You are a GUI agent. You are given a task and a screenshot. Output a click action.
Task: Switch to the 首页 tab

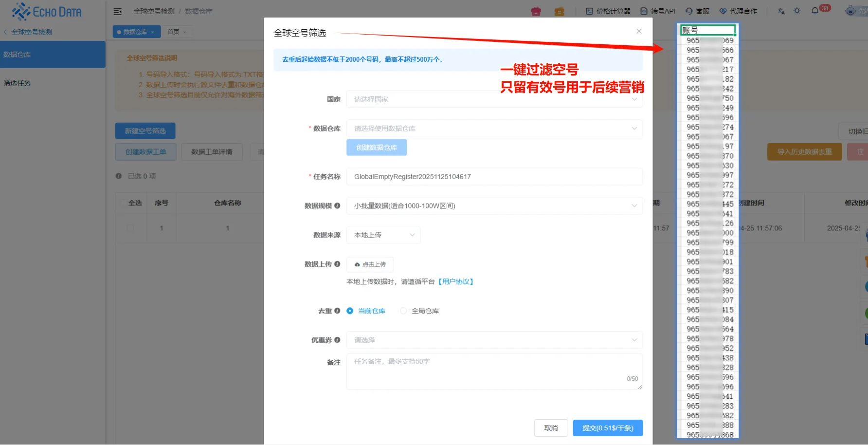point(174,31)
